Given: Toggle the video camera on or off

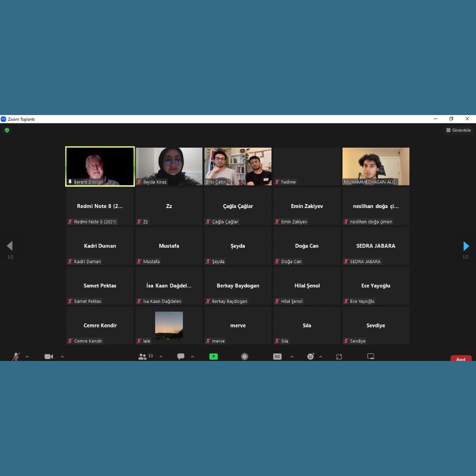Looking at the screenshot, I should (x=48, y=357).
